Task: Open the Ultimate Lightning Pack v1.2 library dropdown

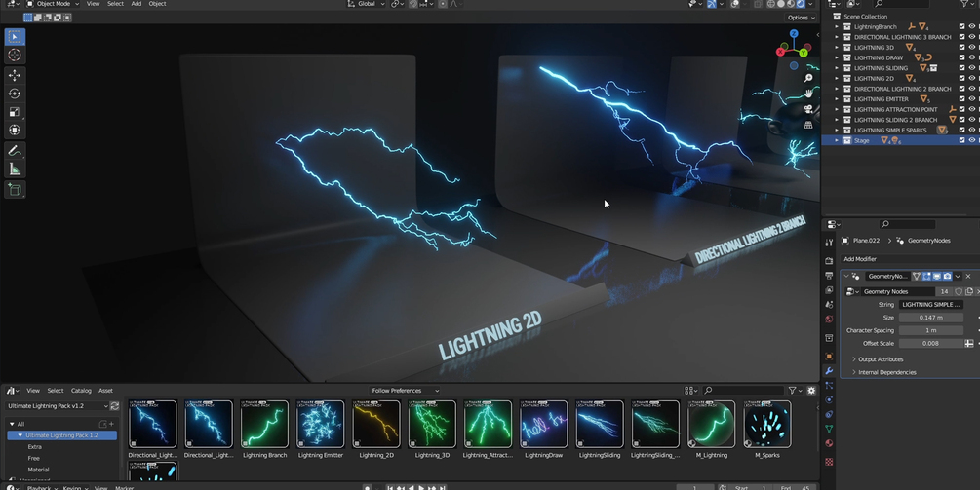Action: click(57, 405)
